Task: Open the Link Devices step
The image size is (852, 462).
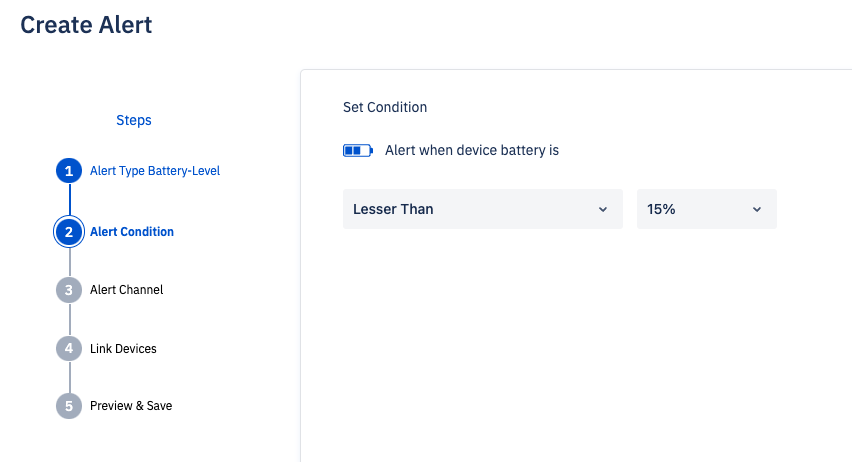Action: 123,349
